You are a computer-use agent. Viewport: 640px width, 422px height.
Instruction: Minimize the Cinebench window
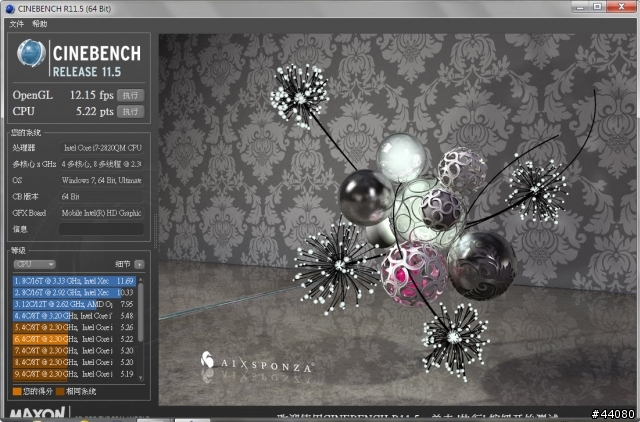[580, 7]
